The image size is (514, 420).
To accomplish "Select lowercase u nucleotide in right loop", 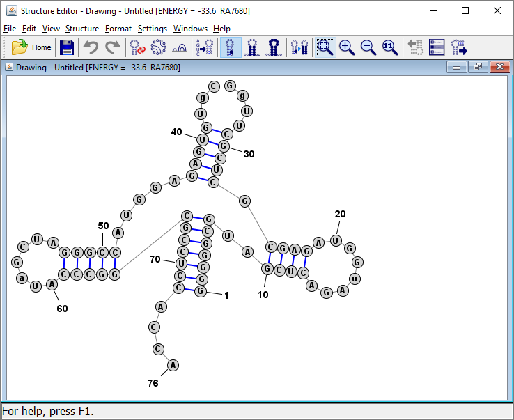I will pos(355,279).
